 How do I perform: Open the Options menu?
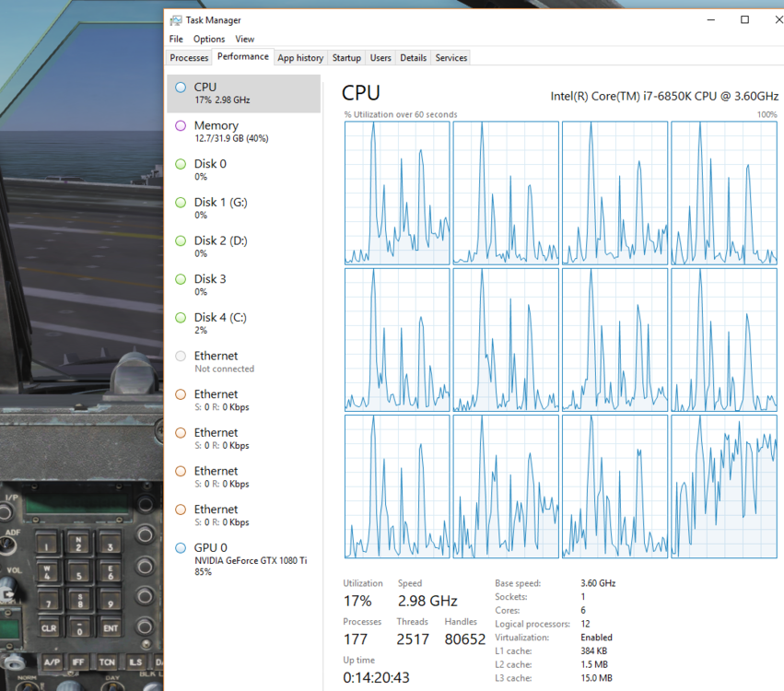(209, 40)
